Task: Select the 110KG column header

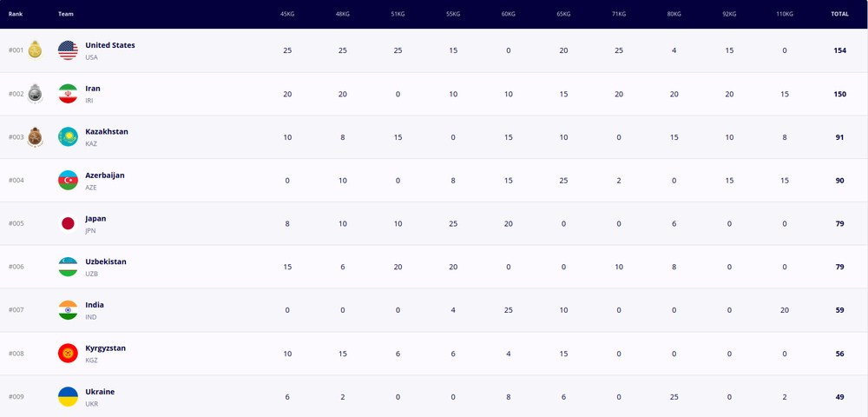Action: tap(785, 15)
